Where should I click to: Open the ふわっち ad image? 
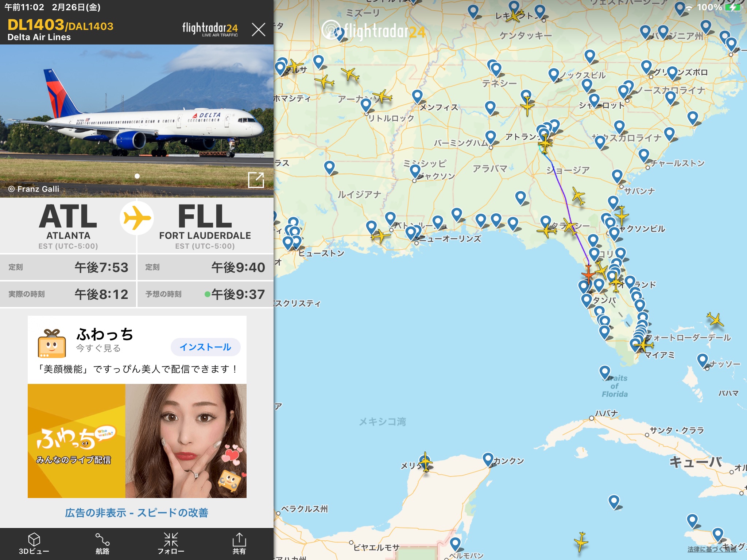137,441
